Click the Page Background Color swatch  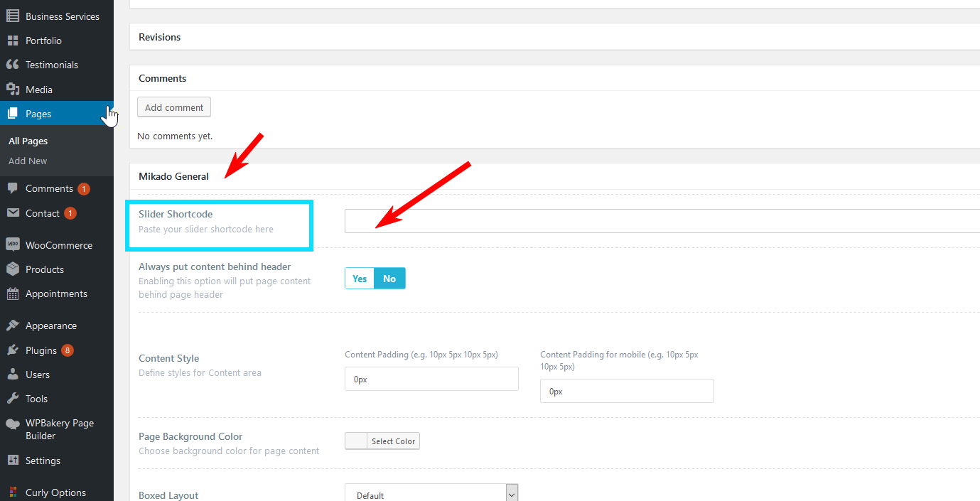point(356,441)
